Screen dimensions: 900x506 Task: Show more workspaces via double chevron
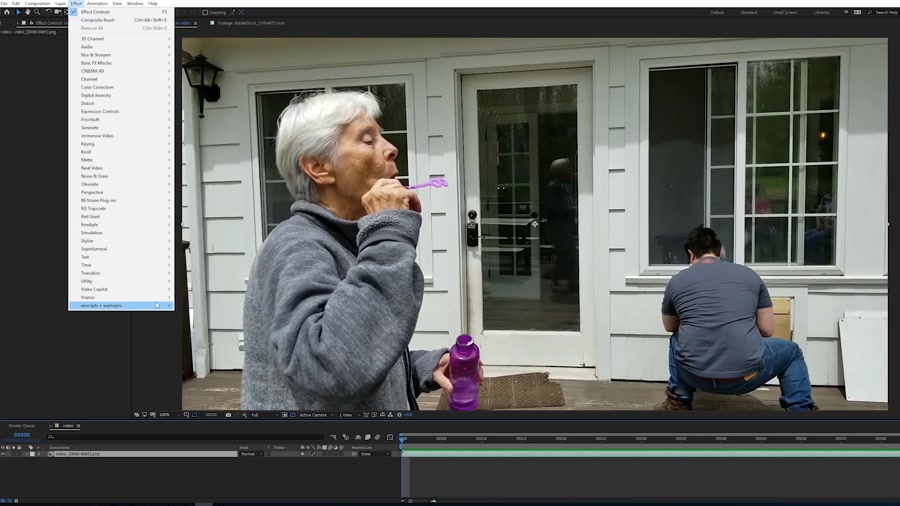click(x=845, y=12)
